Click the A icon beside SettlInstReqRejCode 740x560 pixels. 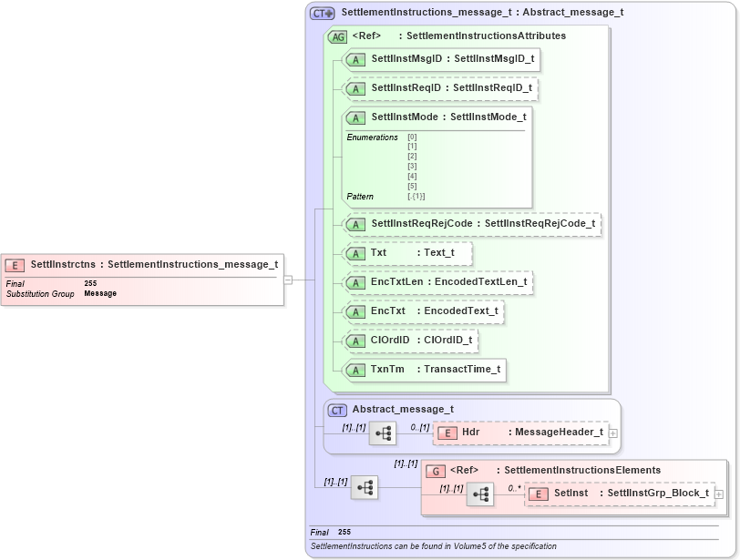pos(355,223)
